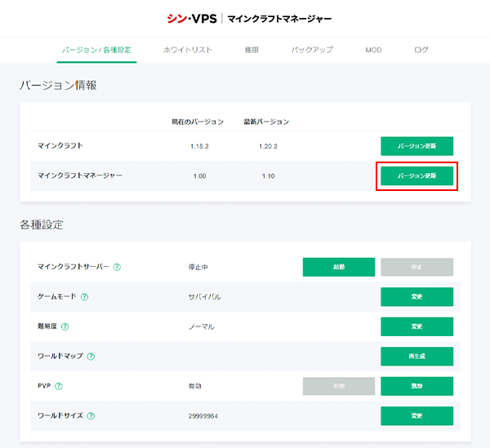Click the server status 停止中
The image size is (490, 448).
(x=198, y=267)
